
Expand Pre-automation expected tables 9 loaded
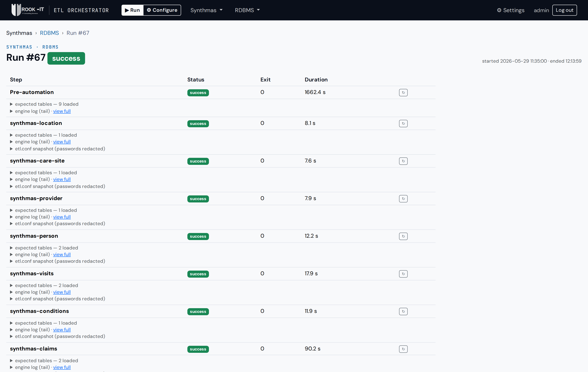44,104
